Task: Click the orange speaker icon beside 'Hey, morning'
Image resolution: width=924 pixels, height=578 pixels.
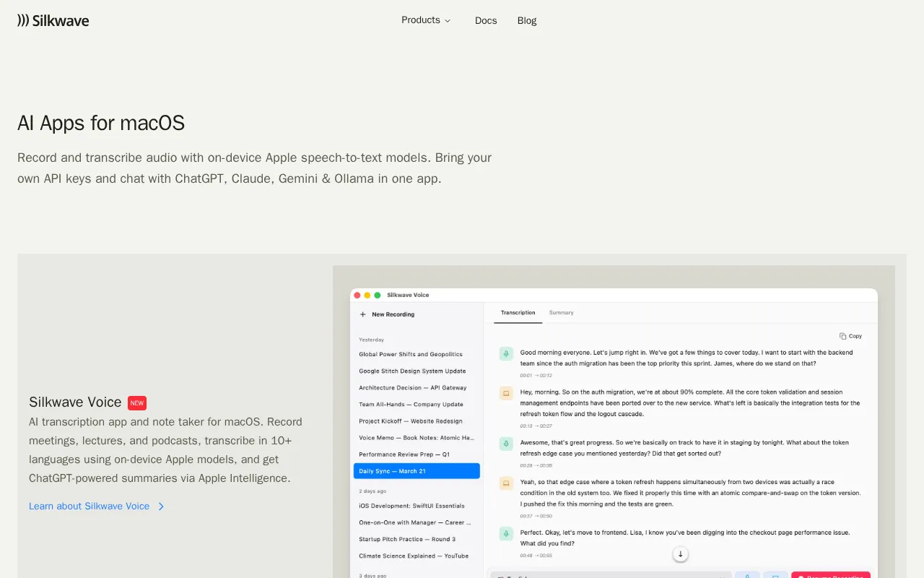Action: (506, 393)
